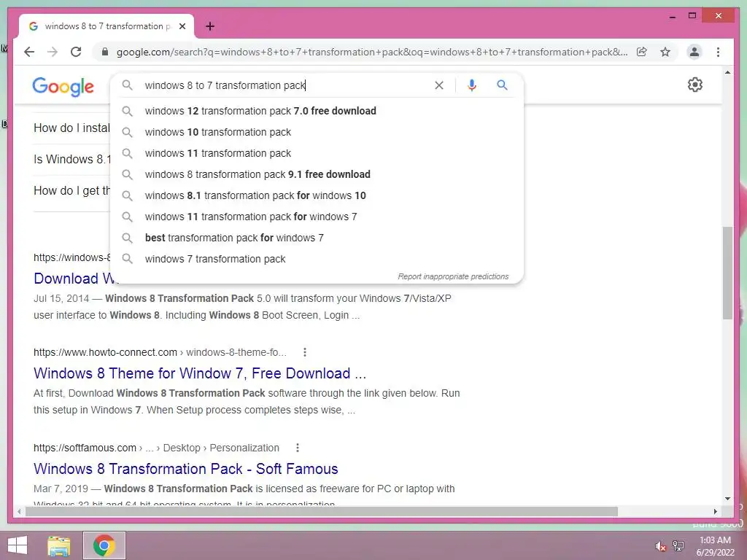This screenshot has height=560, width=747.
Task: Select the 'windows 8 to 7 transformation' tab
Action: (106, 26)
